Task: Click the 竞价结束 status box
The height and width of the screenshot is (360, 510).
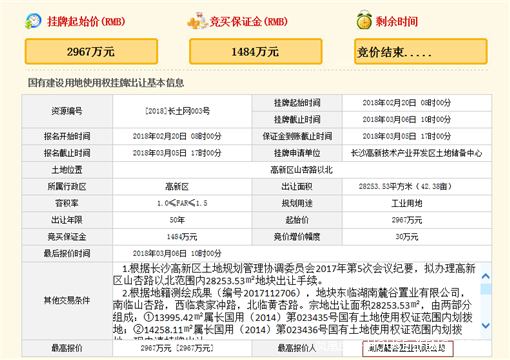Action: (x=420, y=51)
